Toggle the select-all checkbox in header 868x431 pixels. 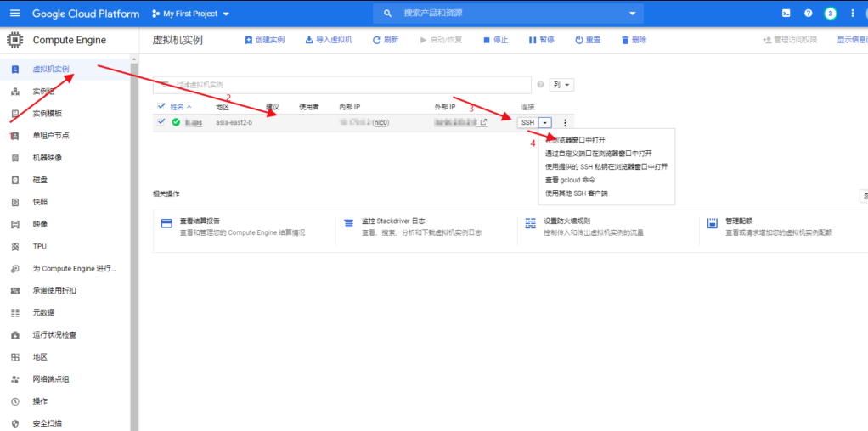tap(161, 106)
